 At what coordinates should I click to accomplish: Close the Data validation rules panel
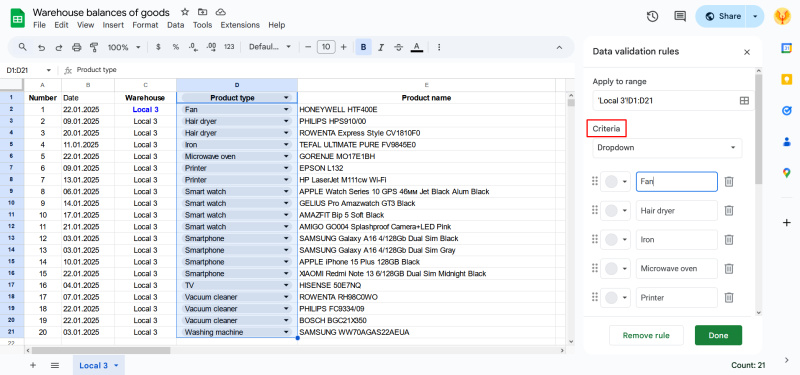(747, 52)
